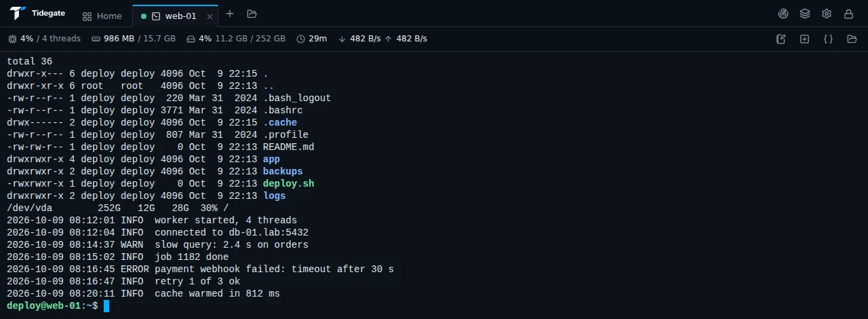
Task: Click the '.bash_logout' filename
Action: pyautogui.click(x=297, y=98)
